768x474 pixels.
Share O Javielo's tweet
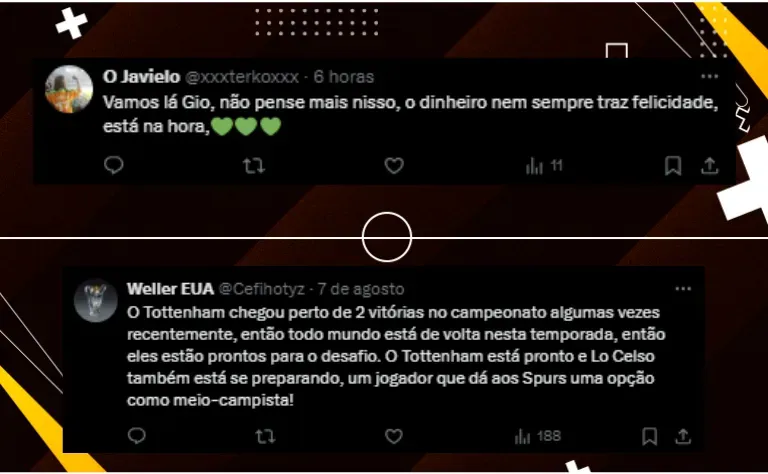tap(709, 166)
